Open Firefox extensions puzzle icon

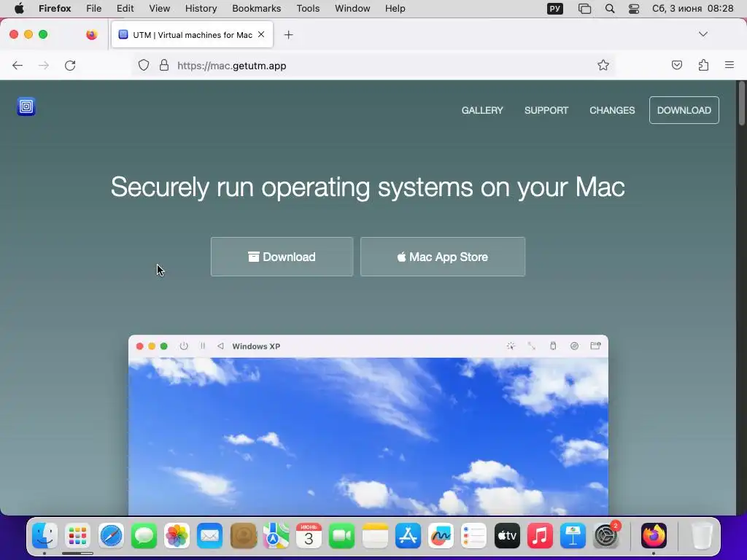point(703,65)
